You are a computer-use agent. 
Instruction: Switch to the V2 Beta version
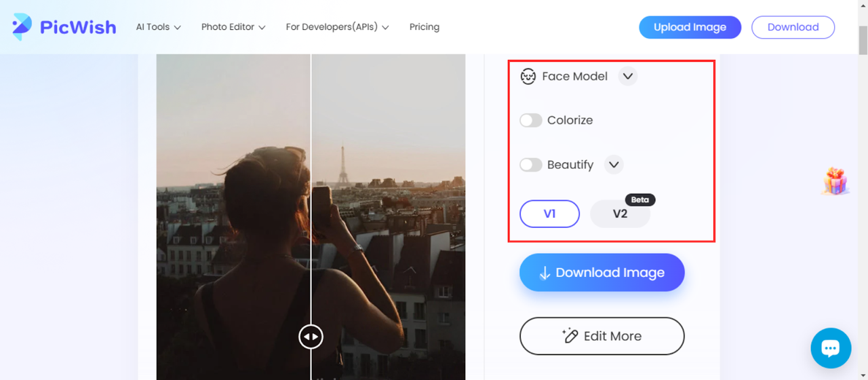click(620, 214)
